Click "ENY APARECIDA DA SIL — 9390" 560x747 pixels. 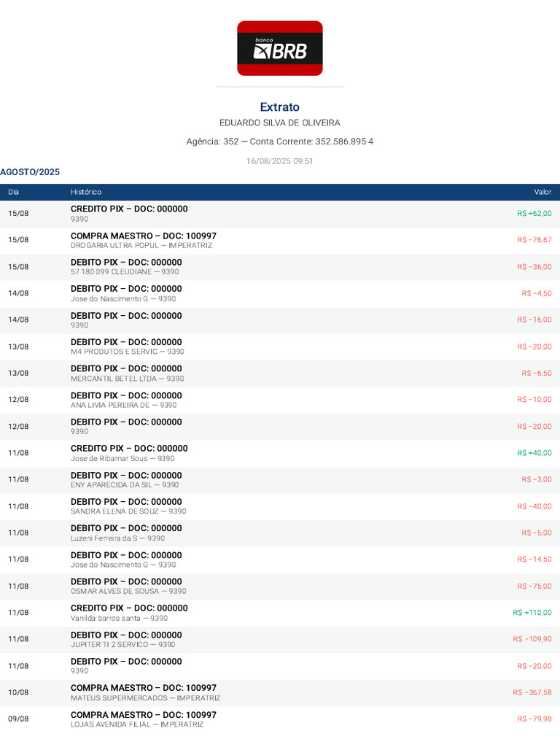click(125, 485)
